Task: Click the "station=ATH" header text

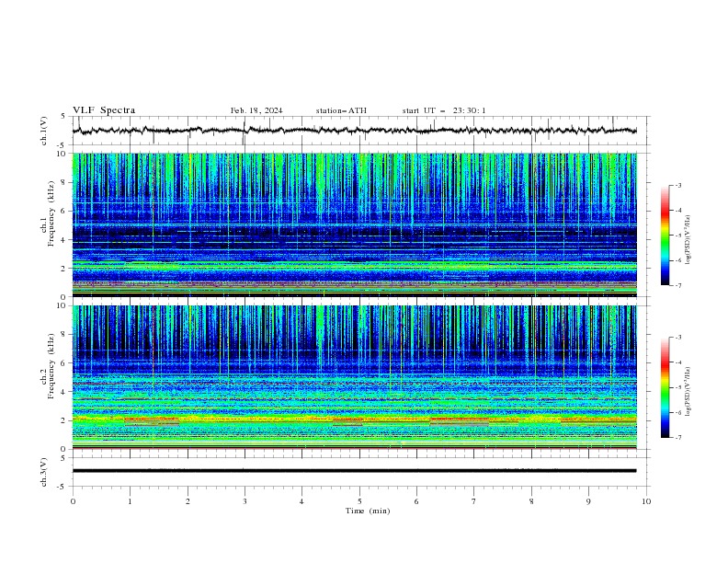Action: (x=341, y=110)
